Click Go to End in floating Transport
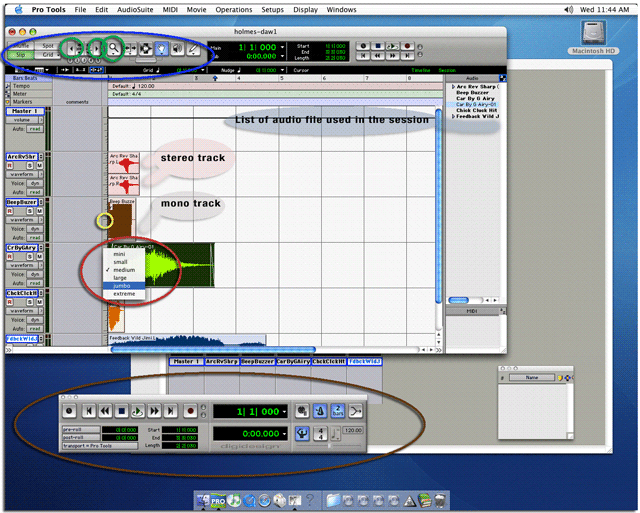 pyautogui.click(x=170, y=411)
